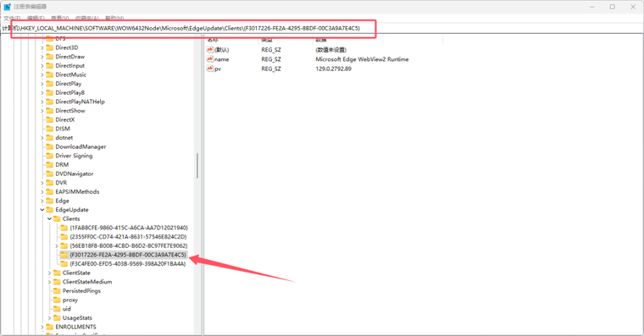The image size is (644, 336).
Task: Expand the dotnet key
Action: pyautogui.click(x=42, y=138)
